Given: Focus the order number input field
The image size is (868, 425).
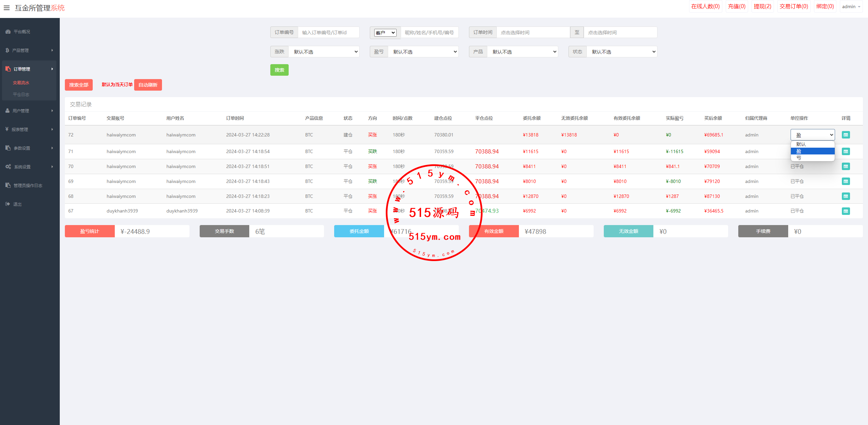Looking at the screenshot, I should [328, 33].
